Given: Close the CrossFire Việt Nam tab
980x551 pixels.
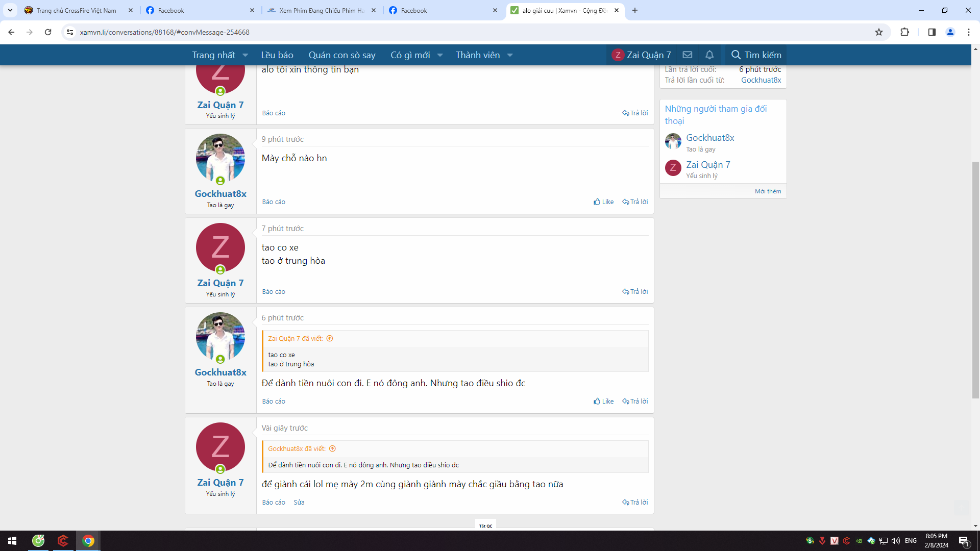Looking at the screenshot, I should tap(131, 10).
